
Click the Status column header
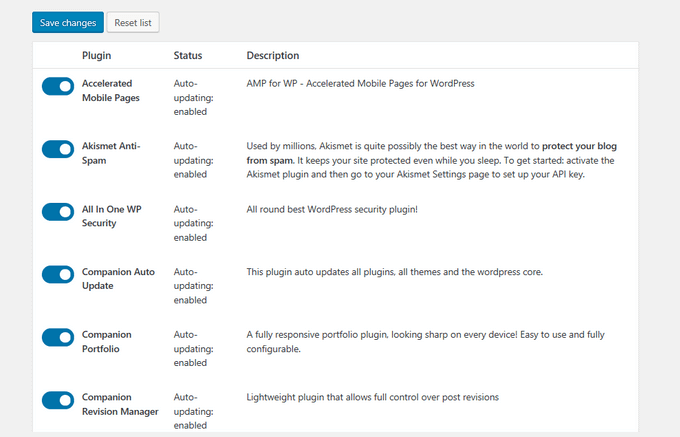[x=188, y=55]
